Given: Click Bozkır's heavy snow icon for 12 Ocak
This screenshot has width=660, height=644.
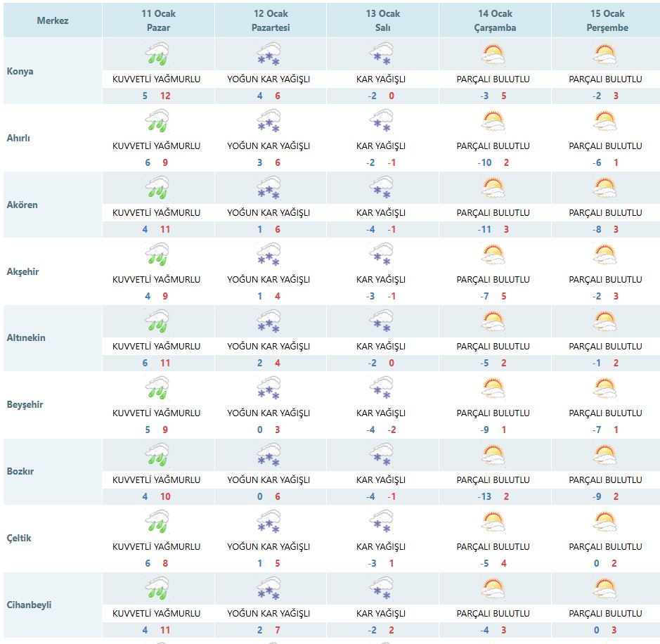Looking at the screenshot, I should tap(268, 456).
